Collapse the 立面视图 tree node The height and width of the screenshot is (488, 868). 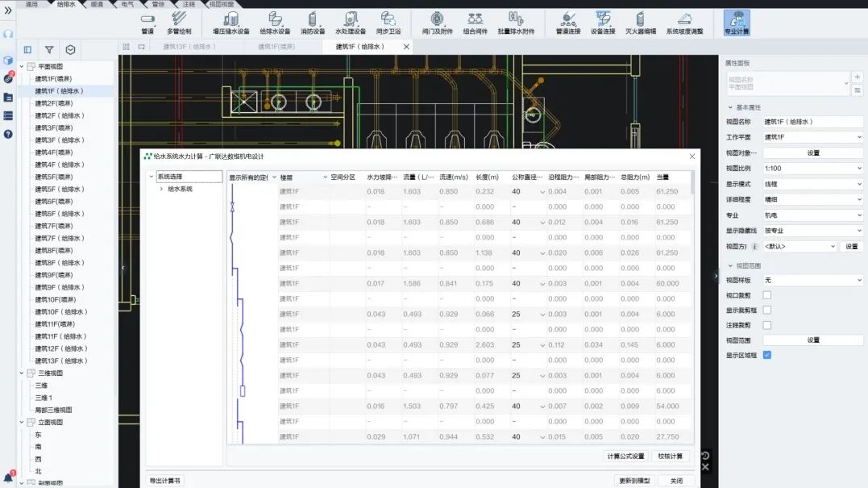[22, 422]
